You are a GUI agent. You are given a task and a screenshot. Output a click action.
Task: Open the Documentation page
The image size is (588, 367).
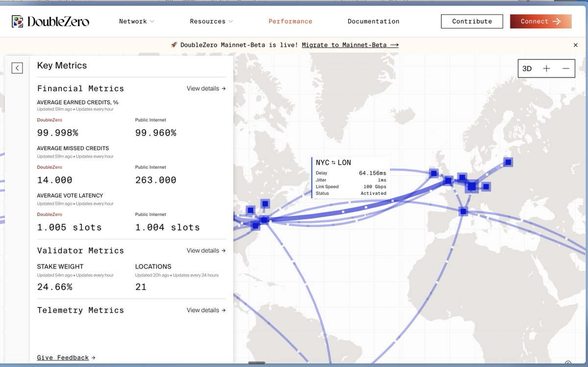[x=373, y=22]
